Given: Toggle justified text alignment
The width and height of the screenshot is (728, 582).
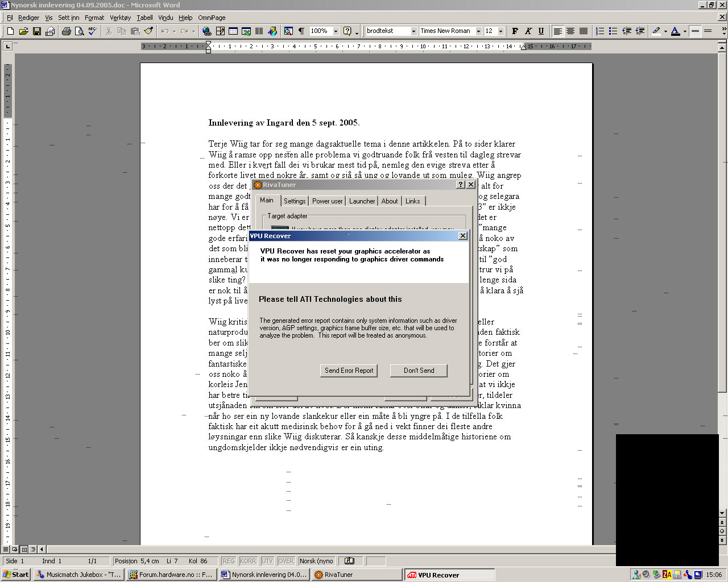Looking at the screenshot, I should pyautogui.click(x=584, y=31).
